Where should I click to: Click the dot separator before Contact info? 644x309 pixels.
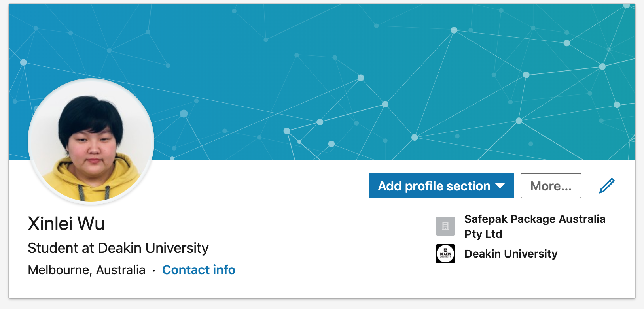tap(154, 270)
